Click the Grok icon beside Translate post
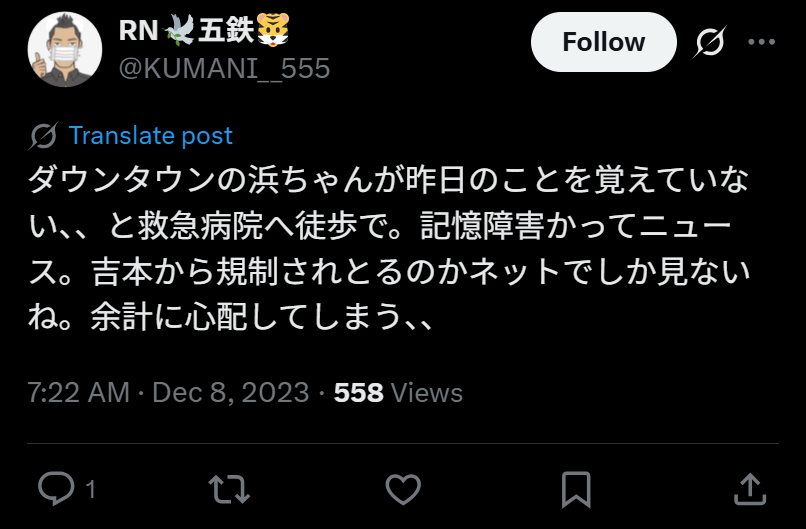The width and height of the screenshot is (806, 529). 43,136
